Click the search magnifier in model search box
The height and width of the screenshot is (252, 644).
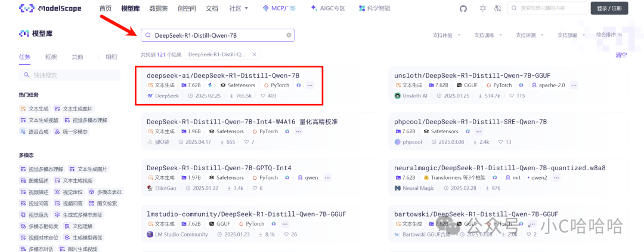pos(148,35)
